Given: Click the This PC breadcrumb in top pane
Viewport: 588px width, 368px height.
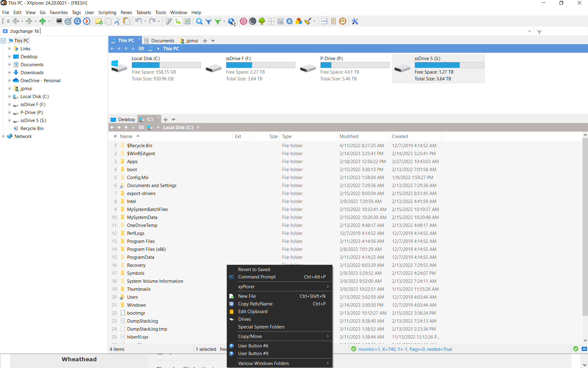Looking at the screenshot, I should pyautogui.click(x=171, y=49).
